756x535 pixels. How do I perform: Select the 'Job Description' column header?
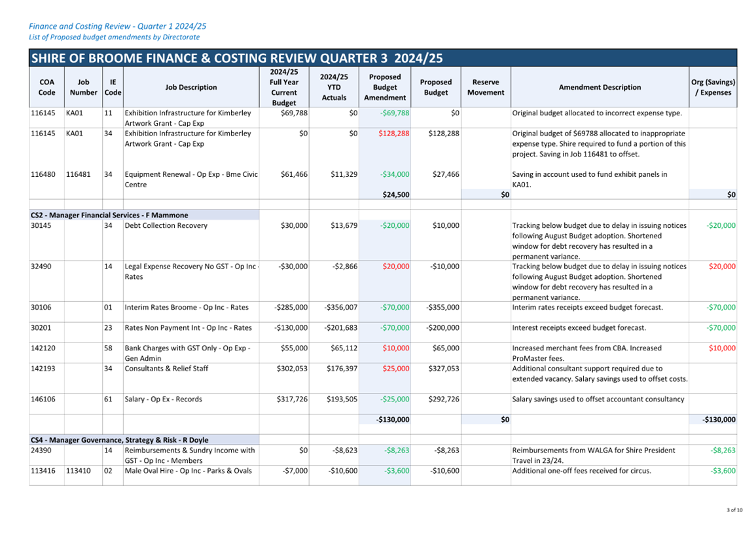tap(191, 87)
